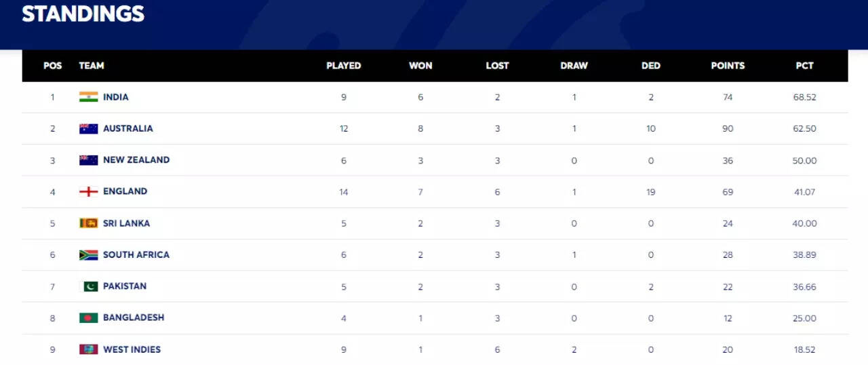The width and height of the screenshot is (868, 365).
Task: Click the West Indies flag icon
Action: click(88, 349)
